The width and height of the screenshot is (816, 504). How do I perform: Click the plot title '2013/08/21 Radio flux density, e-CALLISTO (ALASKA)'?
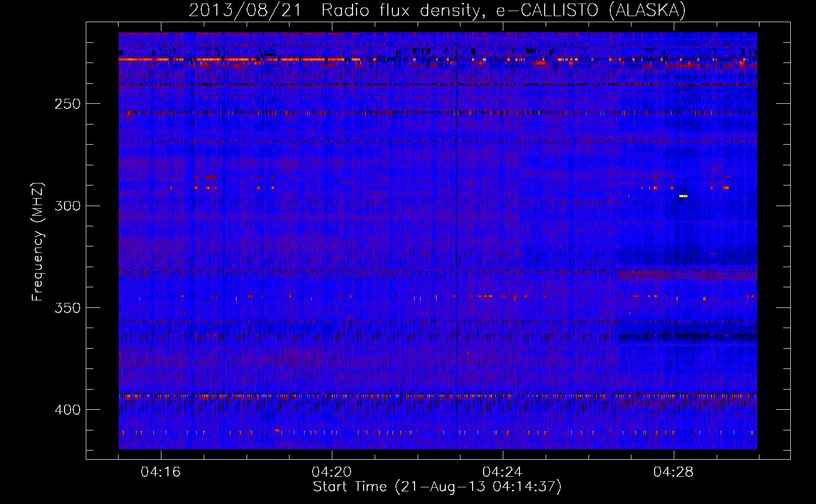(x=437, y=10)
